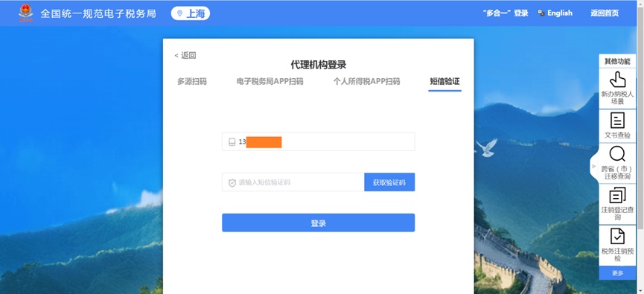Click the shield icon in code field
644x294 pixels.
tap(232, 182)
